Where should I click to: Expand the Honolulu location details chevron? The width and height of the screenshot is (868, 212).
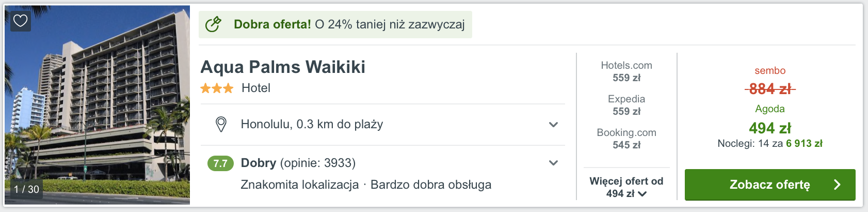[553, 125]
